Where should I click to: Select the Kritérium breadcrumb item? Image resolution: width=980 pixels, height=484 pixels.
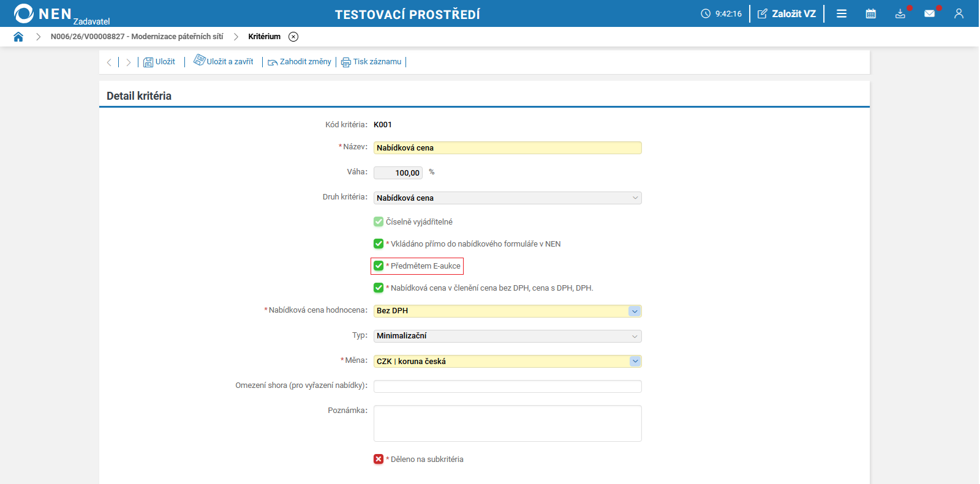coord(265,37)
